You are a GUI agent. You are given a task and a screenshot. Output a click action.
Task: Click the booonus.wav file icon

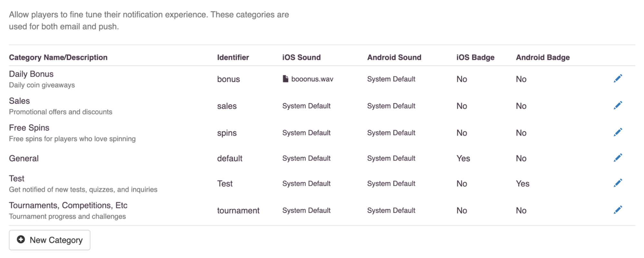[285, 79]
